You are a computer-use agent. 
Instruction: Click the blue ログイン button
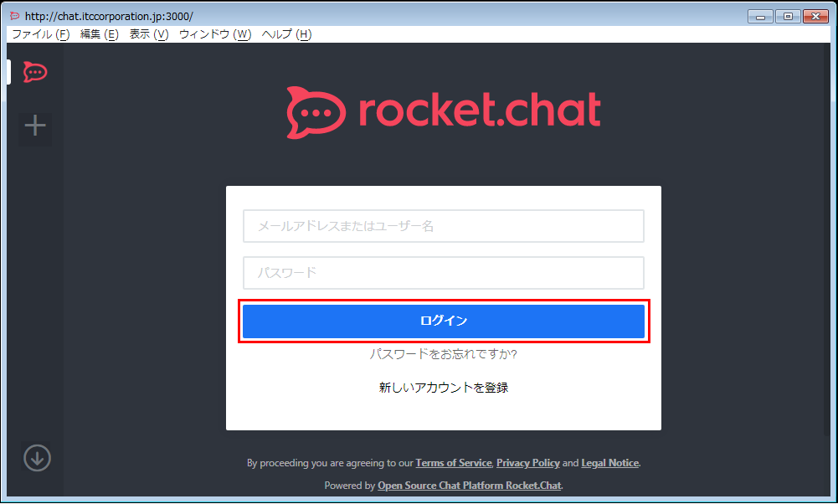pos(444,321)
